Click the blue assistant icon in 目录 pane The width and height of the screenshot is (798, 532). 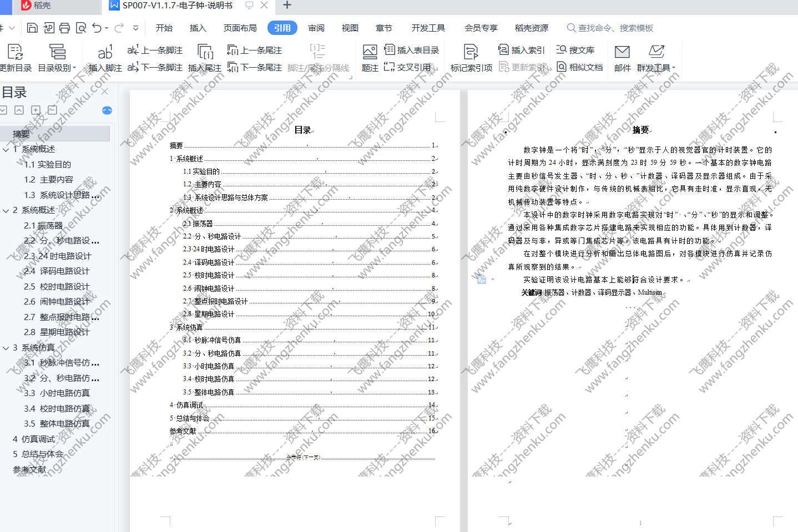point(107,110)
